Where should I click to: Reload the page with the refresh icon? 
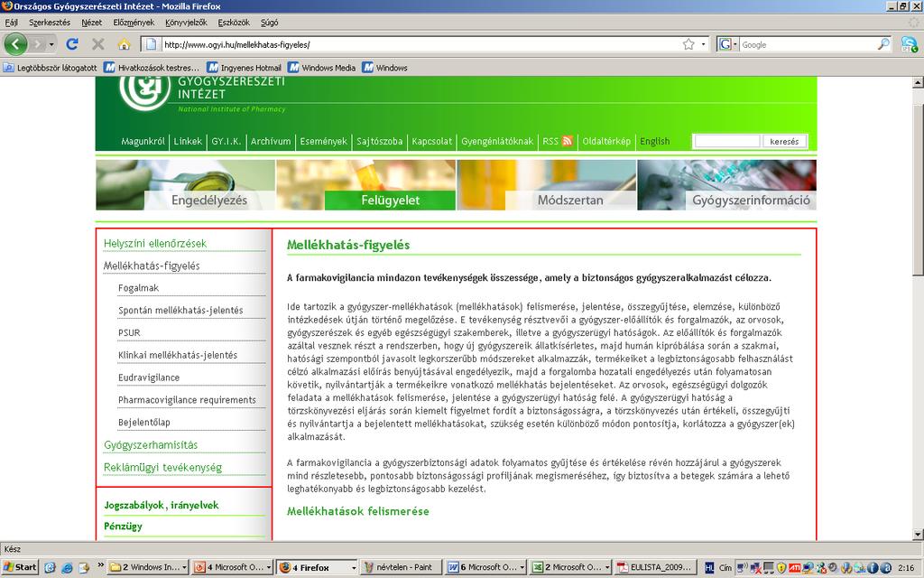[72, 44]
